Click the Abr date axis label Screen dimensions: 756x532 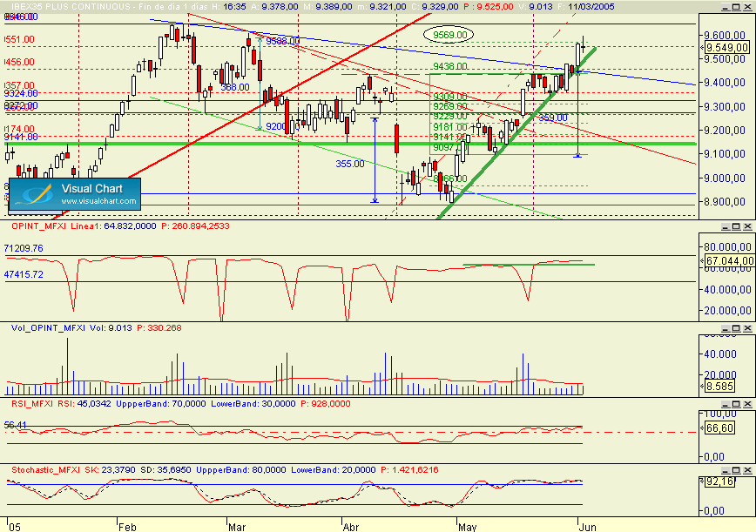pyautogui.click(x=351, y=527)
